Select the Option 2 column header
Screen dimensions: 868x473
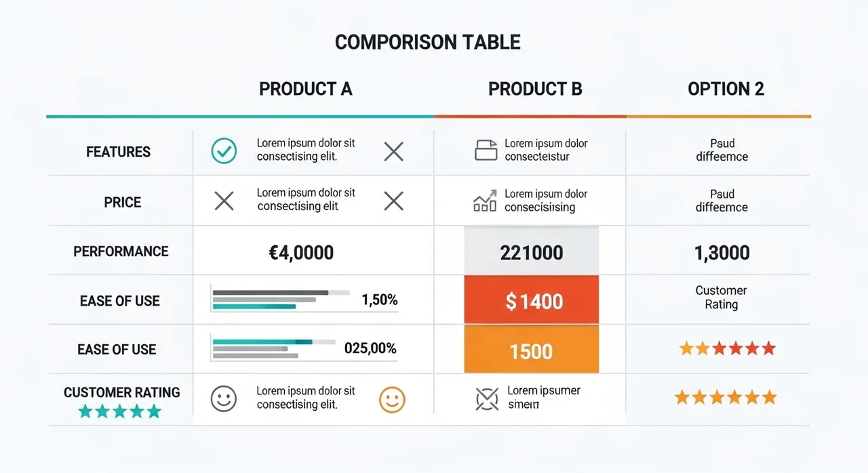pyautogui.click(x=726, y=89)
